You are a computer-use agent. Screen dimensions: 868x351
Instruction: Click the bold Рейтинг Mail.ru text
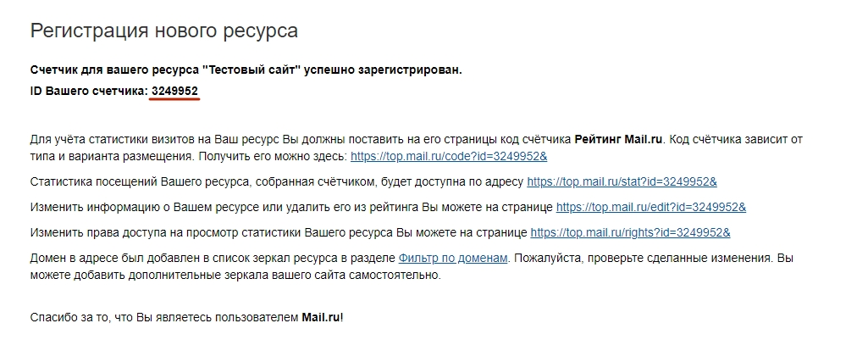(x=618, y=140)
